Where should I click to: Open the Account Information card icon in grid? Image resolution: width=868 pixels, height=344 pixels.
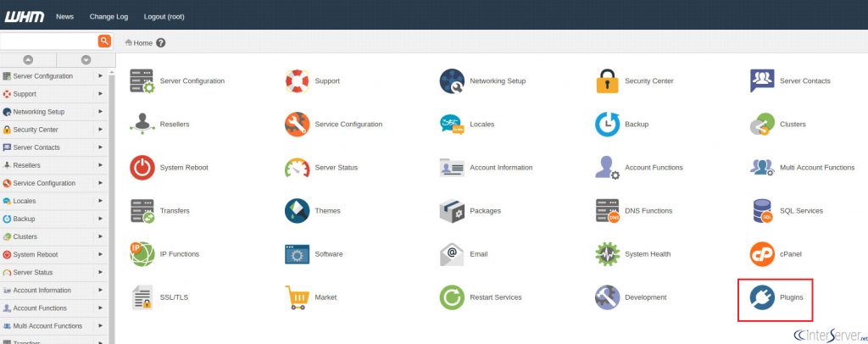[453, 168]
